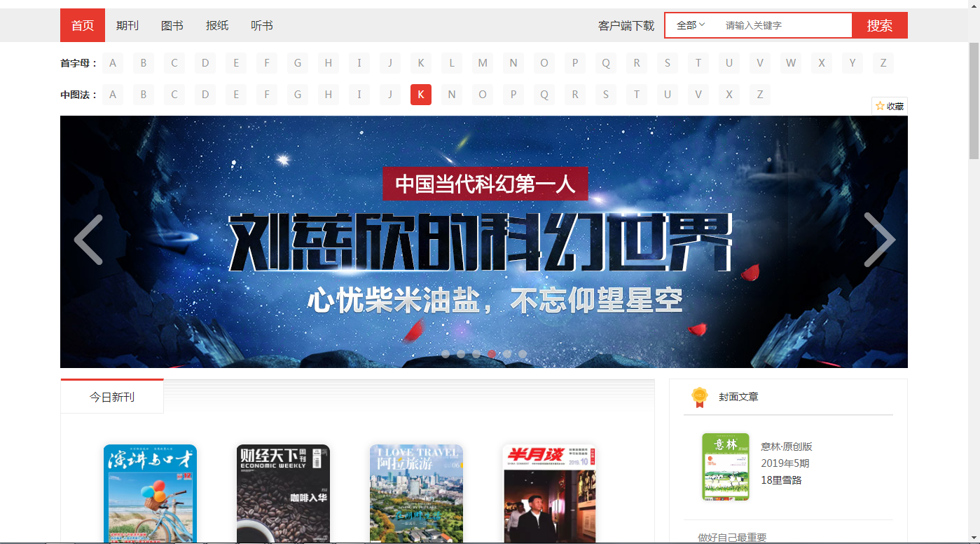Click the 客户端下载 link
The image size is (980, 544).
[x=626, y=26]
